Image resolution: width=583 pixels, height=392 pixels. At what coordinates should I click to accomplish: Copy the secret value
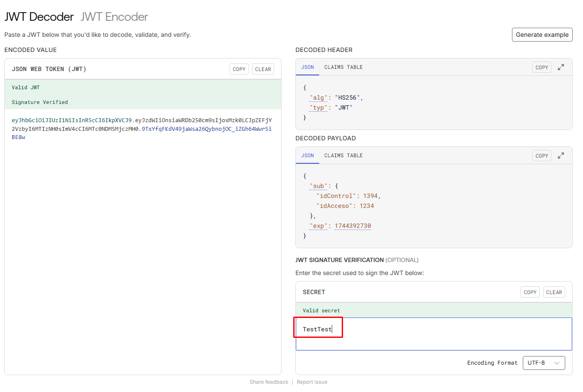[530, 292]
